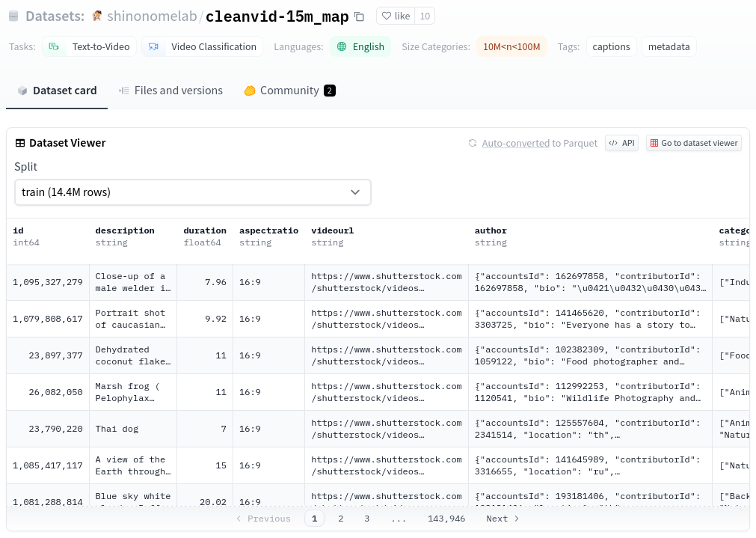Select current page 1 button

[x=314, y=519]
